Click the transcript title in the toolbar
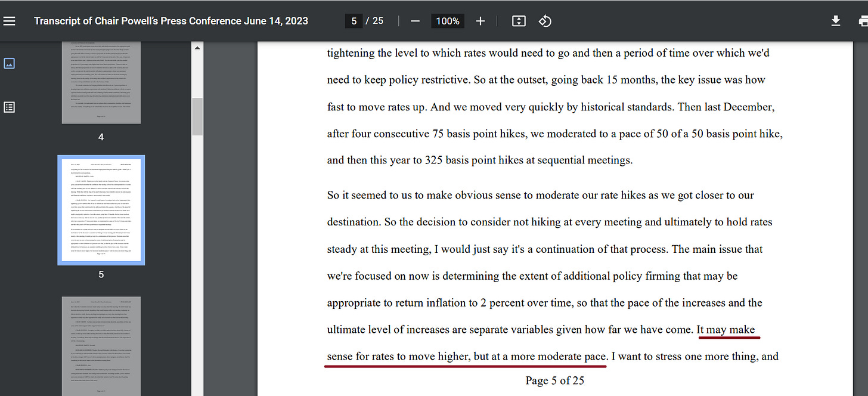This screenshot has height=396, width=868. coord(171,21)
